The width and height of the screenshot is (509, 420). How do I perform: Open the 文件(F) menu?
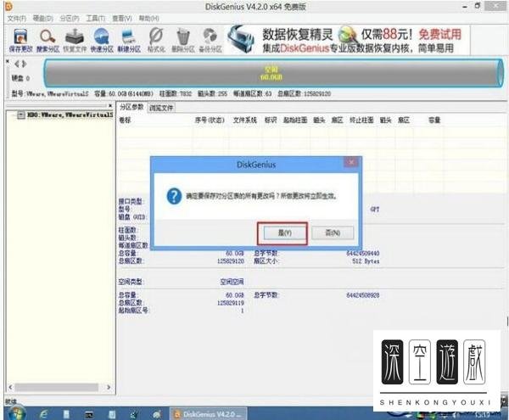[17, 18]
